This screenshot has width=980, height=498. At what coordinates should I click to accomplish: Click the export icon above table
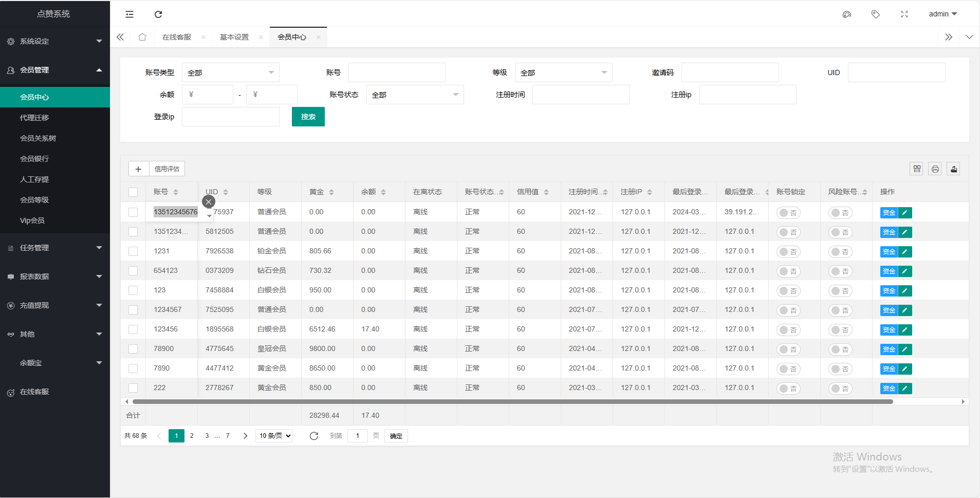[x=954, y=169]
